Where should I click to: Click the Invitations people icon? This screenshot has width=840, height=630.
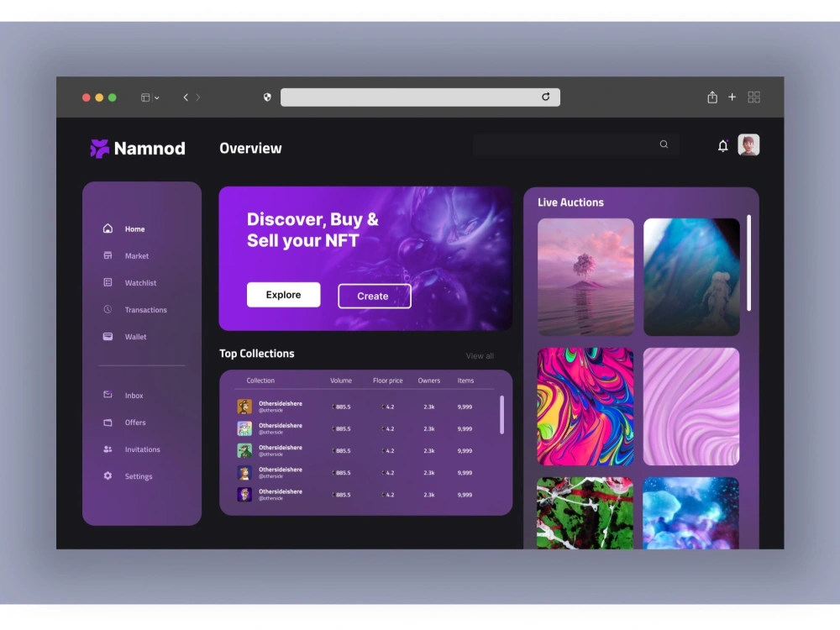click(108, 449)
